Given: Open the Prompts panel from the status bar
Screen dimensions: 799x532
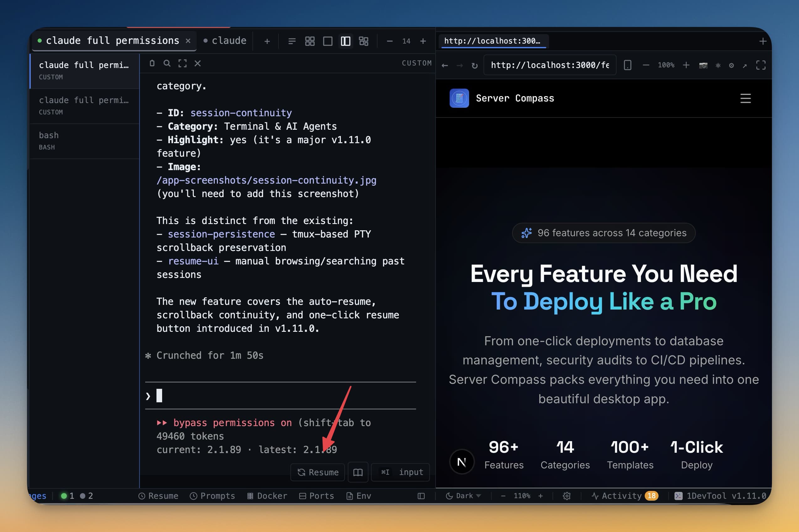Looking at the screenshot, I should [x=213, y=496].
